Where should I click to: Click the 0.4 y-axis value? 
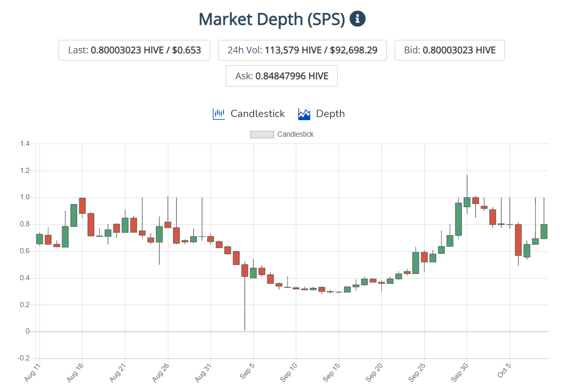(x=25, y=278)
